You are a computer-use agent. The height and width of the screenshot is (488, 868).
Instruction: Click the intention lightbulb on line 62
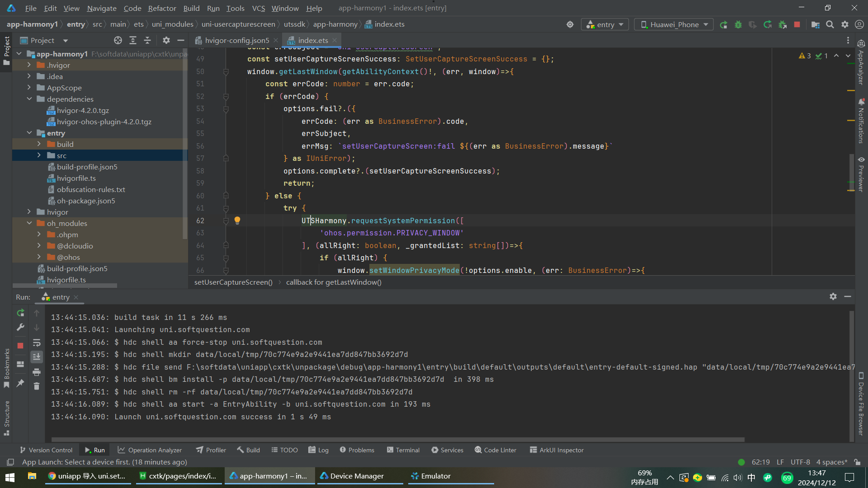pos(237,220)
